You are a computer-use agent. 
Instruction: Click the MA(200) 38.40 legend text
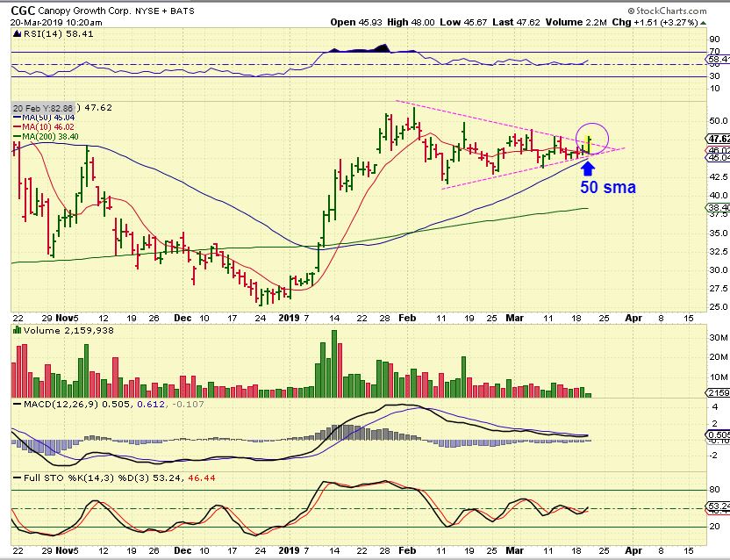point(50,137)
